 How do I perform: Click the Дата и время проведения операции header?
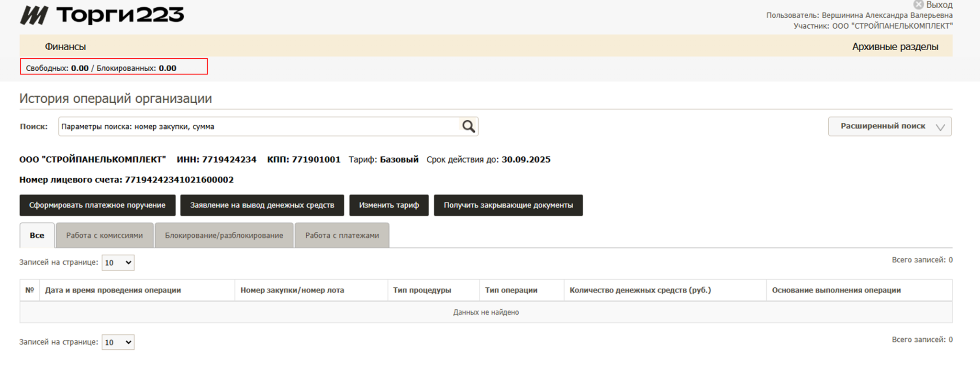tap(113, 290)
